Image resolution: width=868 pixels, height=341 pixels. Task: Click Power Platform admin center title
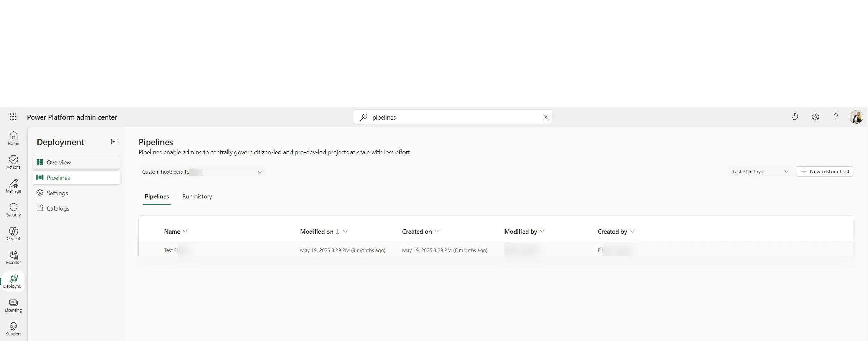(72, 117)
